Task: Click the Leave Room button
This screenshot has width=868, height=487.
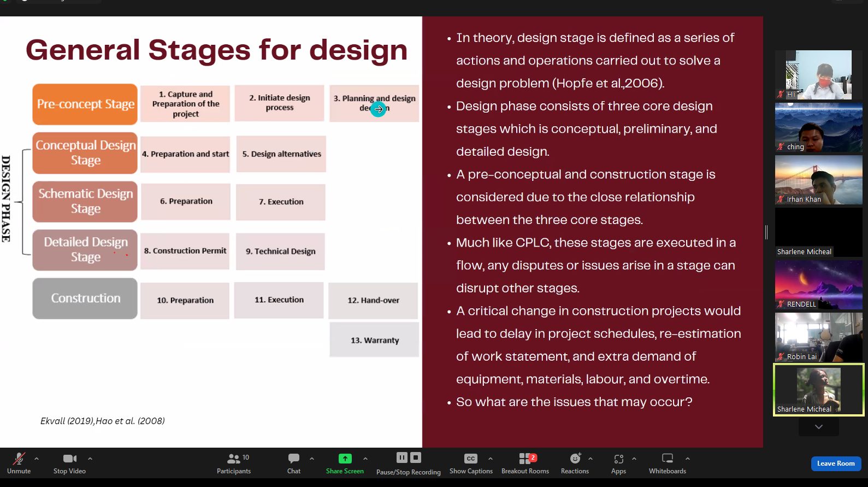Action: coord(836,463)
